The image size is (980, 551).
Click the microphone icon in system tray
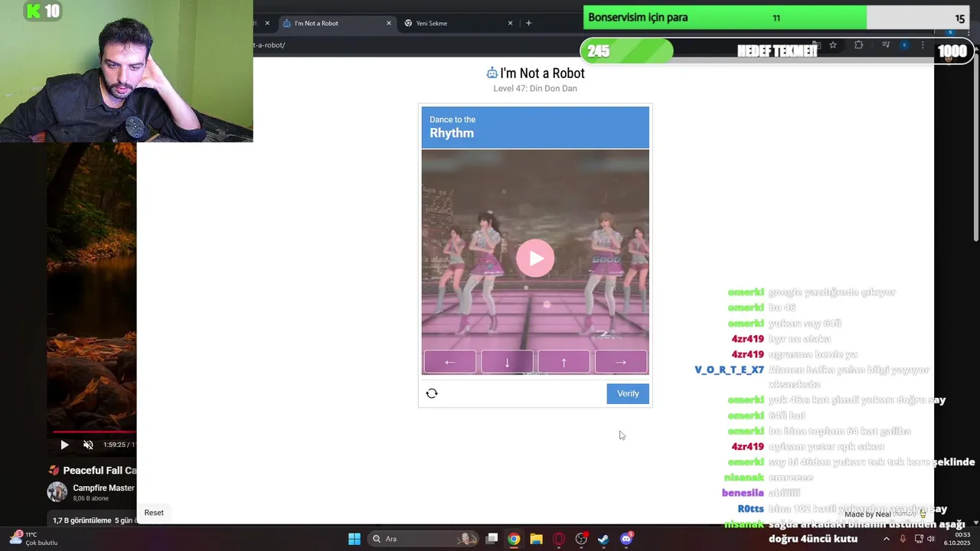pos(903,539)
